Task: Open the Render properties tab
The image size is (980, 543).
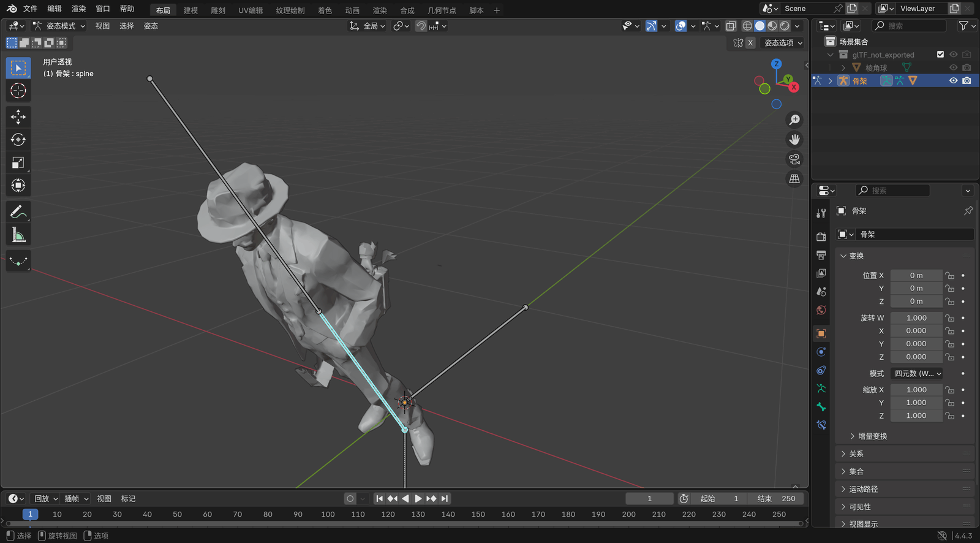Action: click(821, 237)
